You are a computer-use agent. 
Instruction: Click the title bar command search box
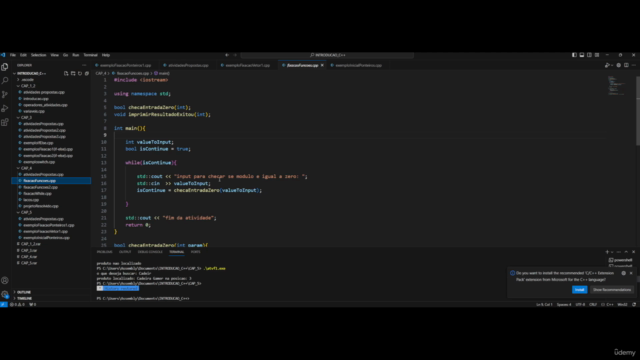(x=327, y=55)
